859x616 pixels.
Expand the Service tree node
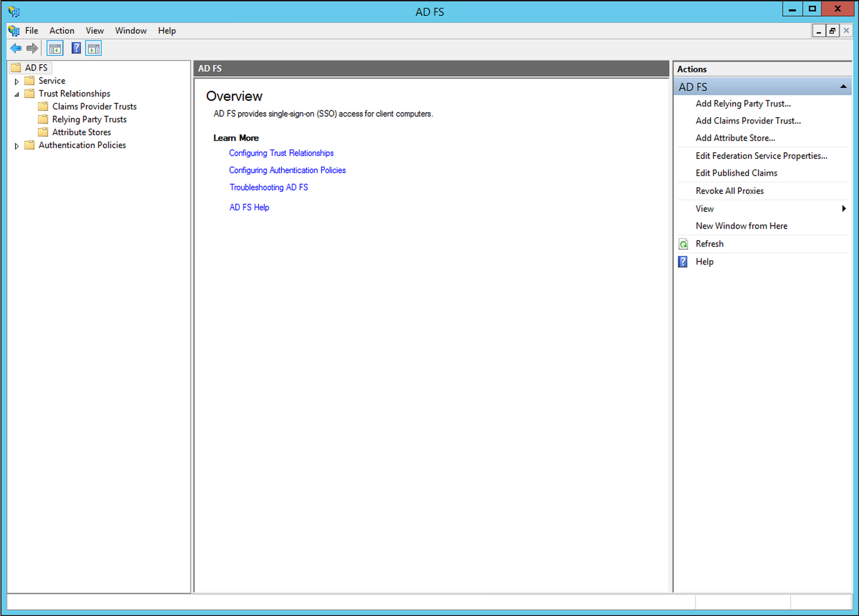click(17, 82)
